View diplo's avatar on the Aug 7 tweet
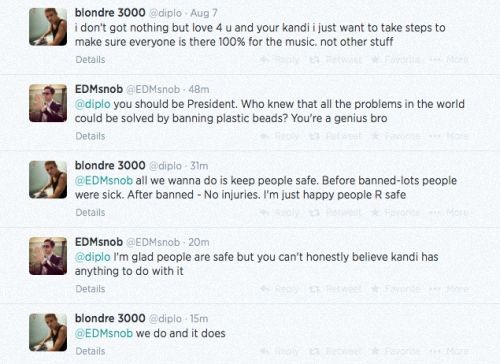The image size is (500, 364). tap(48, 27)
